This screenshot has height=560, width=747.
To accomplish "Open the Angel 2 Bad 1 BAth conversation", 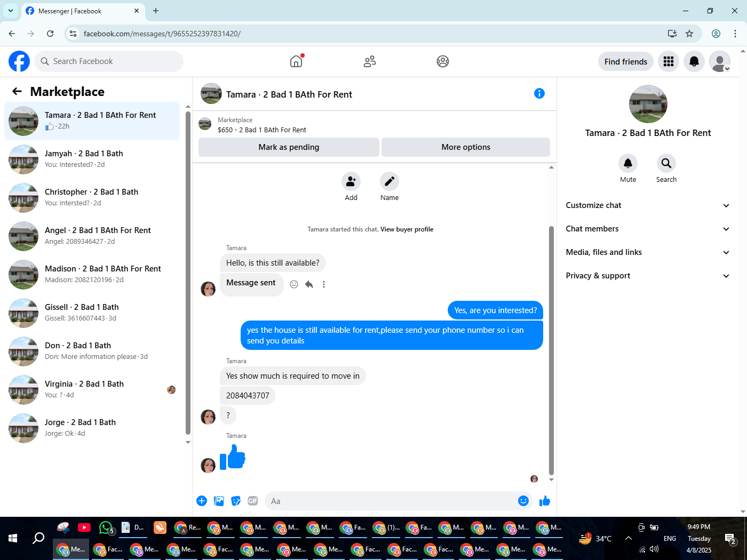I will [x=92, y=236].
